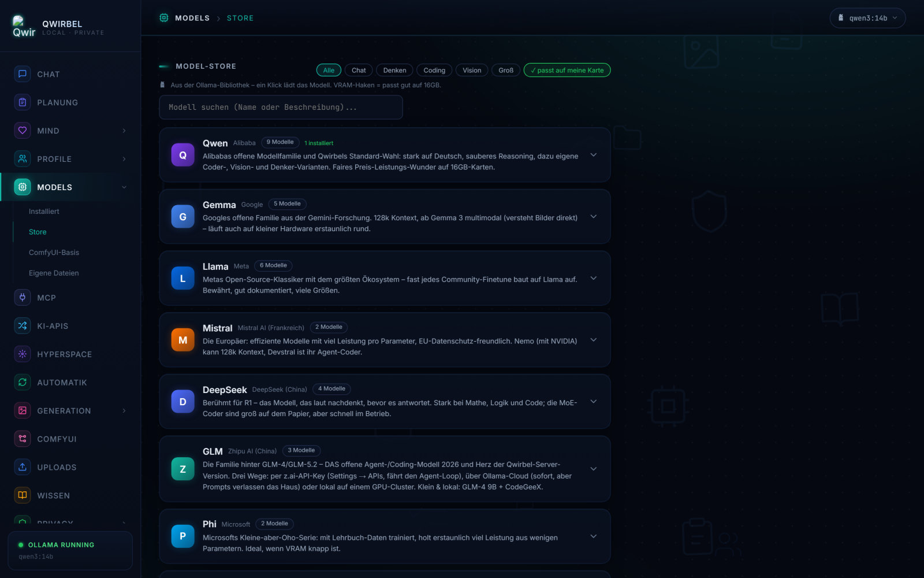Click the breadcrumb Models chip icon
924x578 pixels.
pyautogui.click(x=164, y=18)
